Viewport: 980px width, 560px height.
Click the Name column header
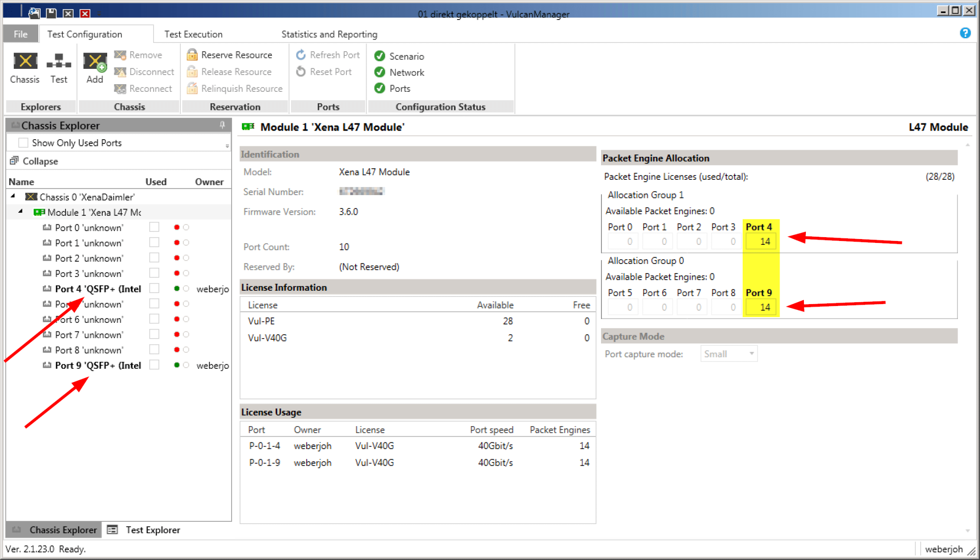pos(22,182)
